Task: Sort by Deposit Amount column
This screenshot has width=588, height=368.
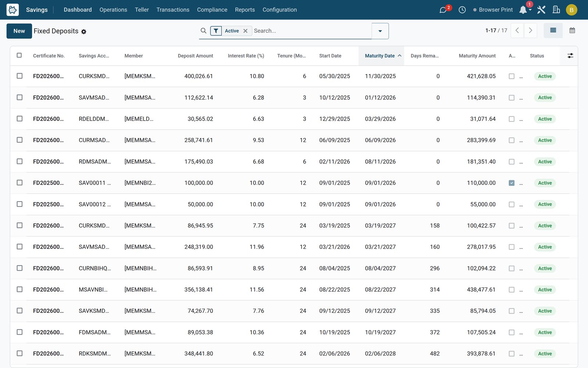Action: pos(196,56)
